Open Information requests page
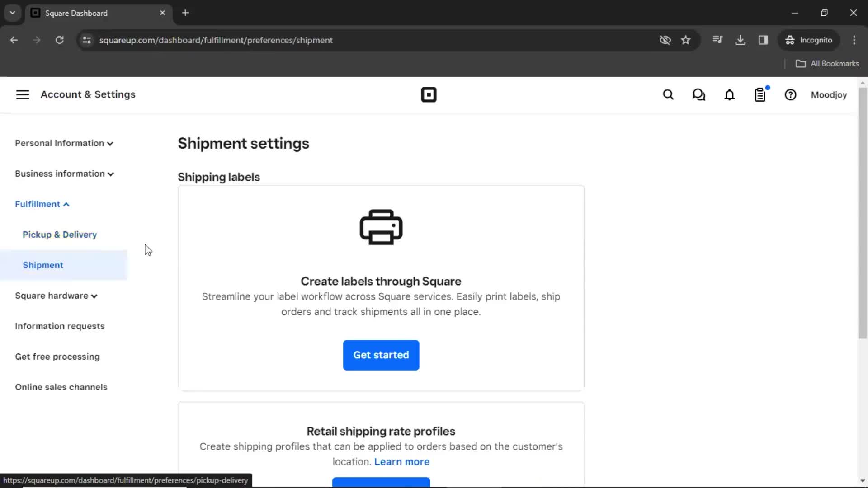This screenshot has width=868, height=488. click(x=60, y=326)
